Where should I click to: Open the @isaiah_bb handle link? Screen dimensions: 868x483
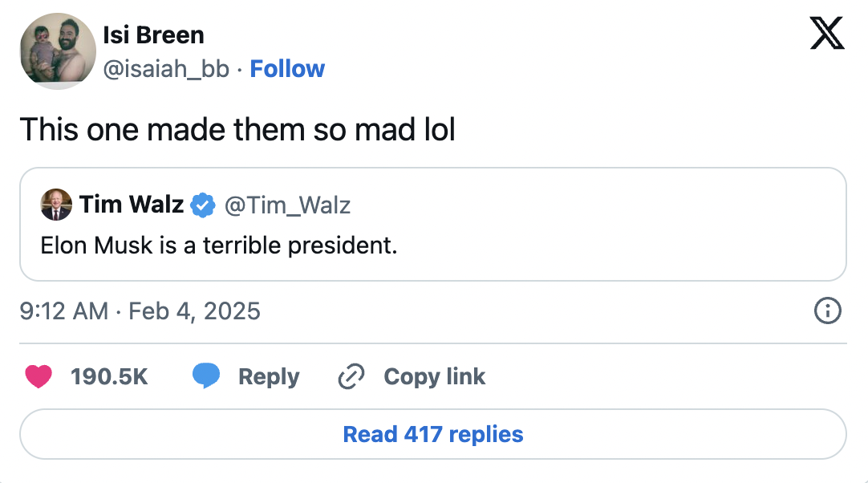tap(166, 69)
